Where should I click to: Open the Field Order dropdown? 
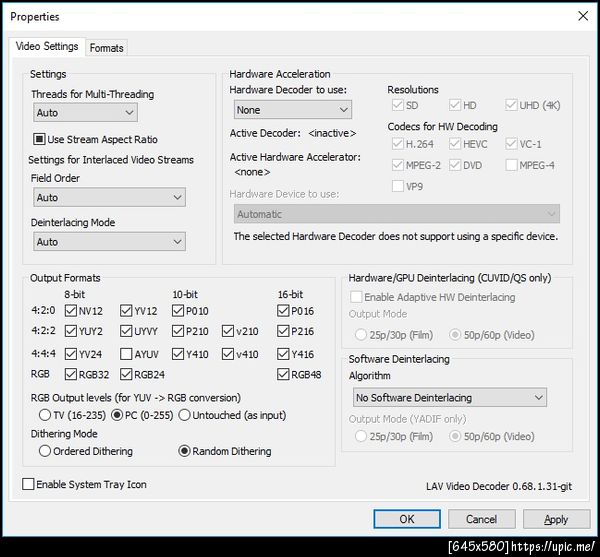click(x=109, y=197)
